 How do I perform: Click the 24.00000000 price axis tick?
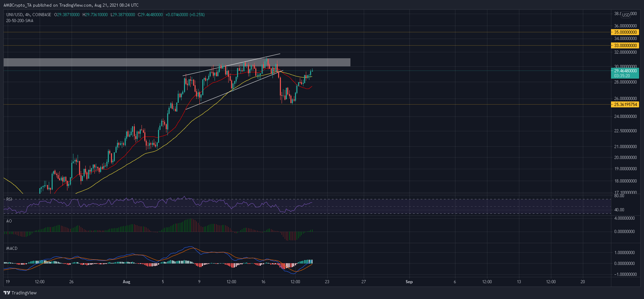pos(625,117)
